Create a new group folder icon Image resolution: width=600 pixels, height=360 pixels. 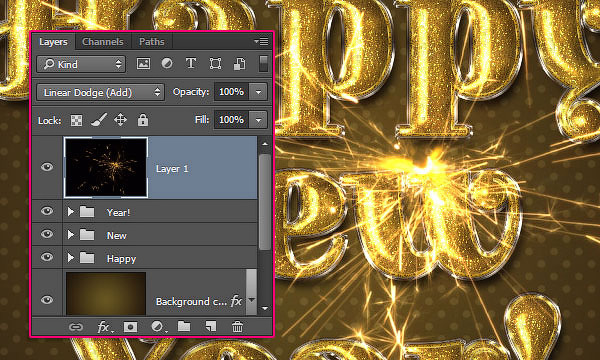pyautogui.click(x=184, y=326)
